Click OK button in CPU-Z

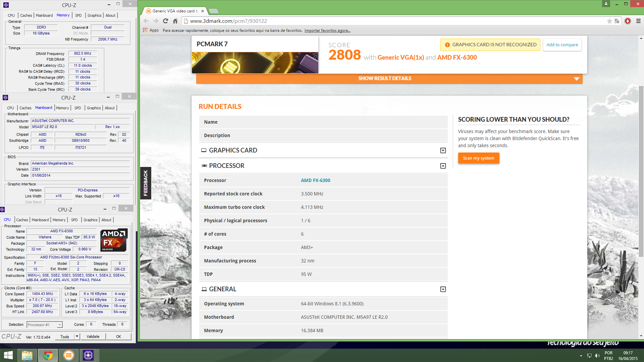point(119,337)
